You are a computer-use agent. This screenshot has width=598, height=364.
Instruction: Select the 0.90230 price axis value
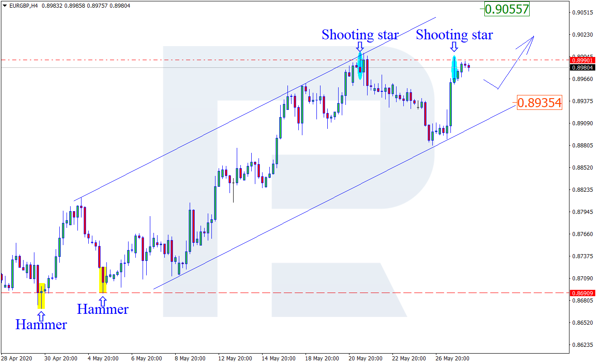pos(582,34)
